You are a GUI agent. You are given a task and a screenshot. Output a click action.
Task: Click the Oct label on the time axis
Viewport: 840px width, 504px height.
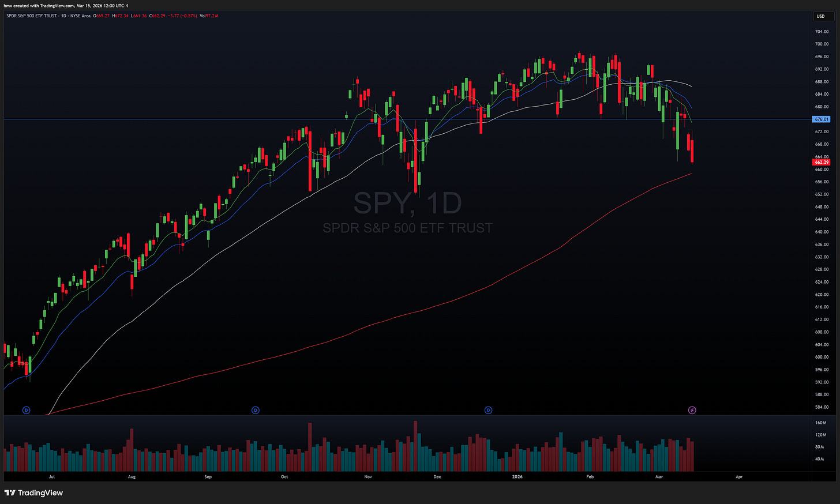(x=284, y=477)
